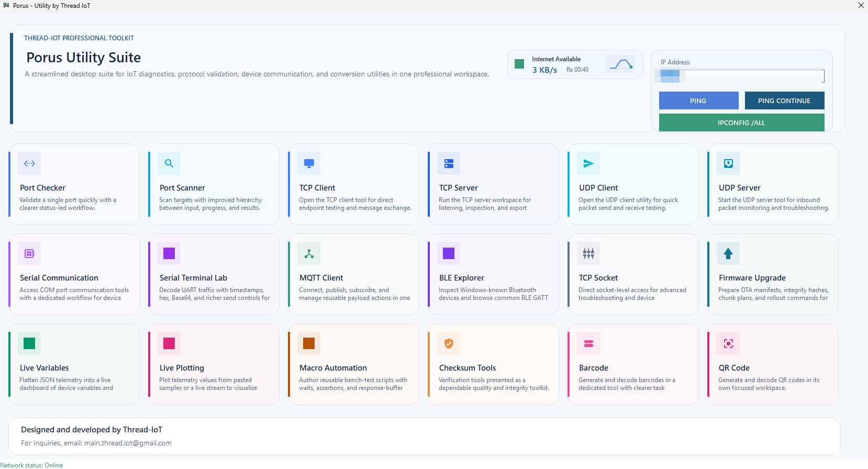Select the UDP Client card title
This screenshot has height=469, width=868.
(x=598, y=188)
